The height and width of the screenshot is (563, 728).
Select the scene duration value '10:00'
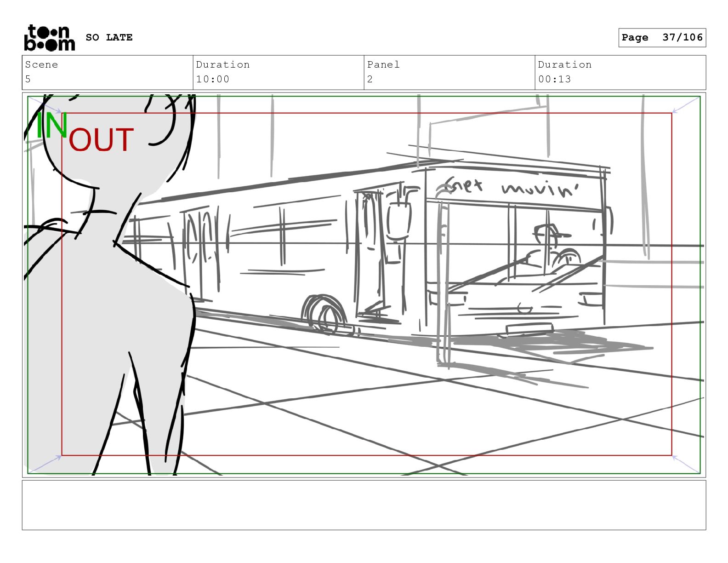[x=213, y=79]
